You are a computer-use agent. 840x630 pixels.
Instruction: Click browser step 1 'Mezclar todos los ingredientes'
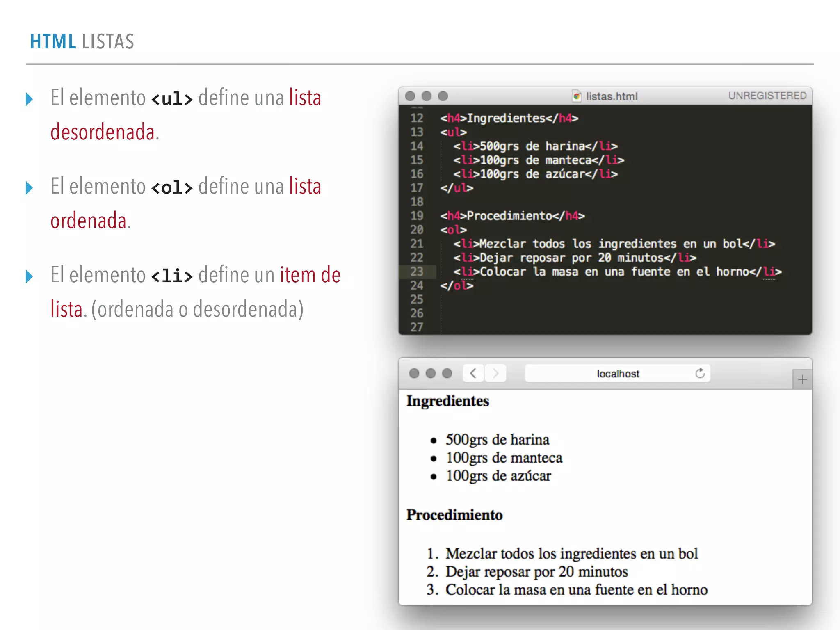pyautogui.click(x=572, y=554)
